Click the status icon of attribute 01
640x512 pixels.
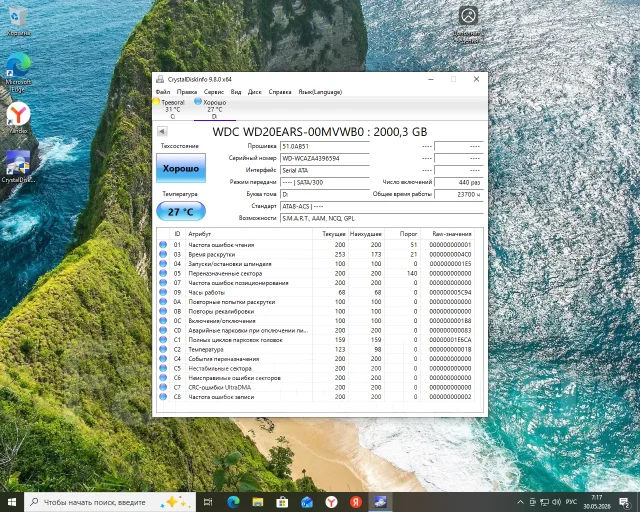click(x=163, y=245)
